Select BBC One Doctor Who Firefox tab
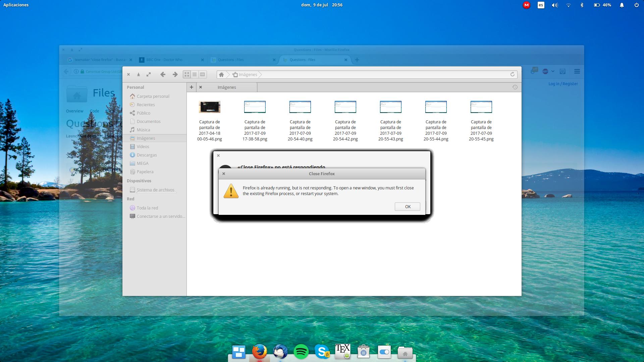This screenshot has width=644, height=362. [172, 60]
